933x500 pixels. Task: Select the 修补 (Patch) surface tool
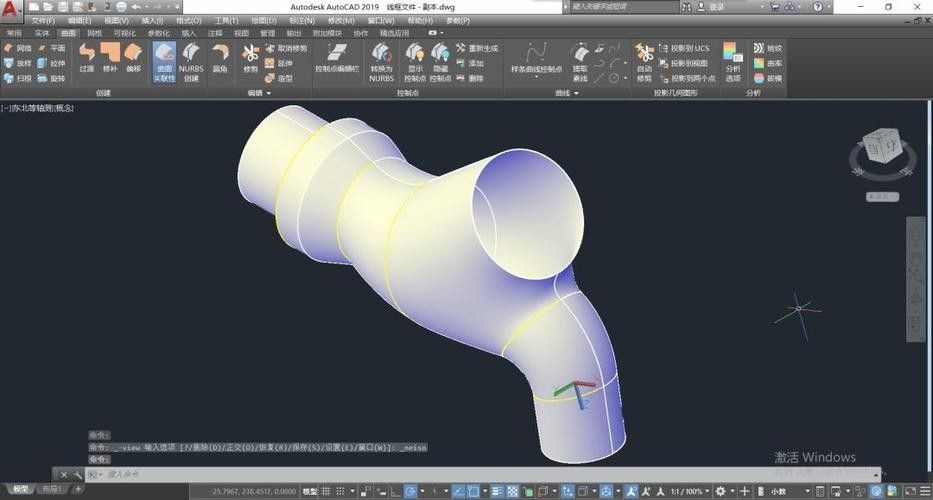[110, 57]
